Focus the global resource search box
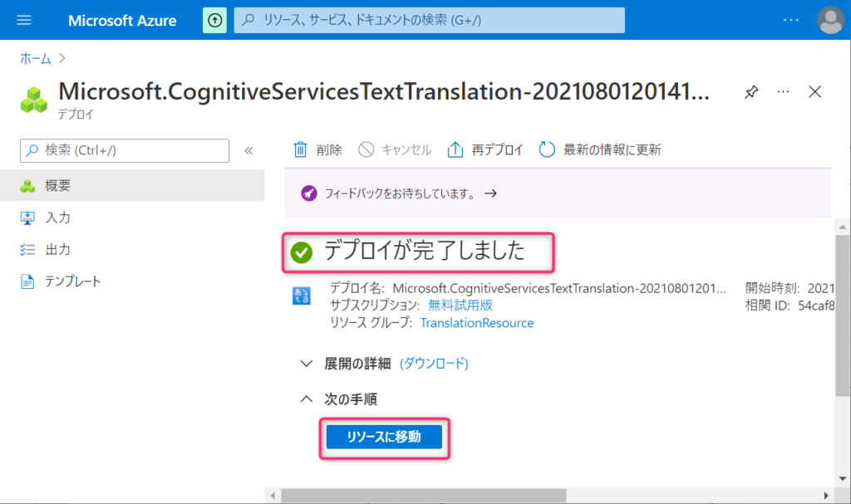Image resolution: width=851 pixels, height=504 pixels. click(430, 20)
